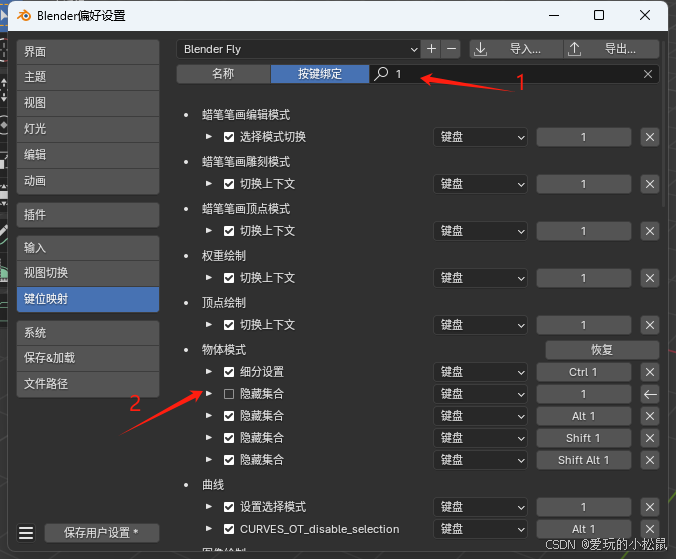Open the hamburger preferences menu
Screen dimensions: 676x559
point(26,533)
